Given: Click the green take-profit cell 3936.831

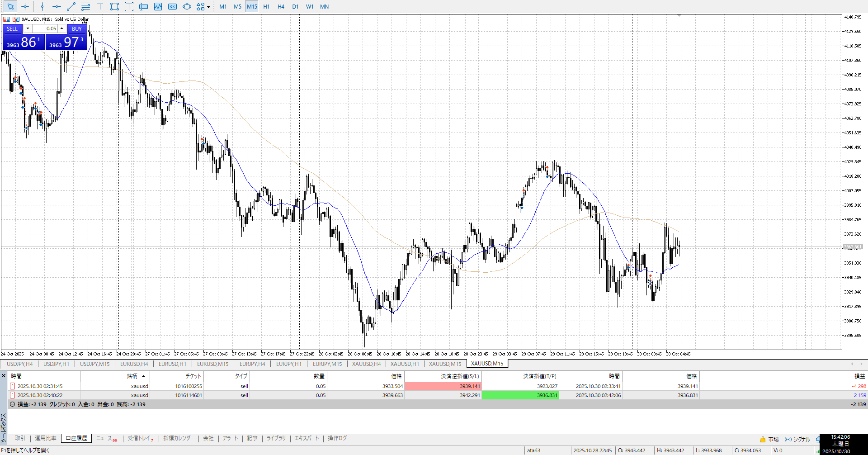Looking at the screenshot, I should coord(520,395).
